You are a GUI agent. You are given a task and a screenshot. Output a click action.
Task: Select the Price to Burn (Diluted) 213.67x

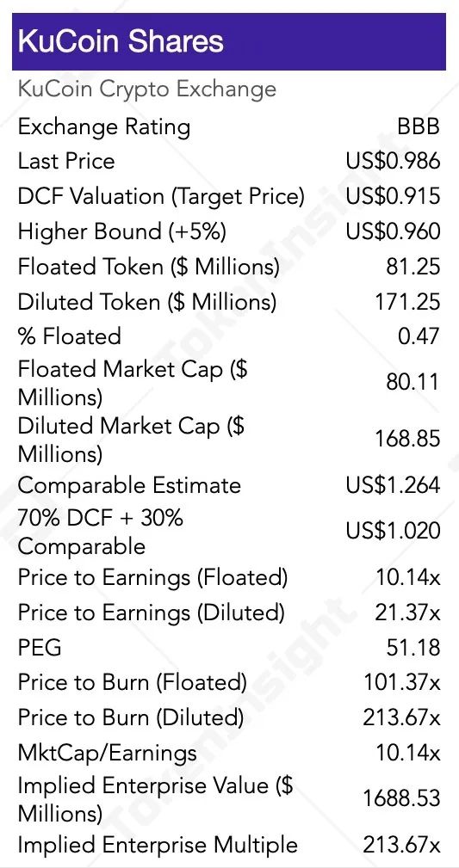402,718
